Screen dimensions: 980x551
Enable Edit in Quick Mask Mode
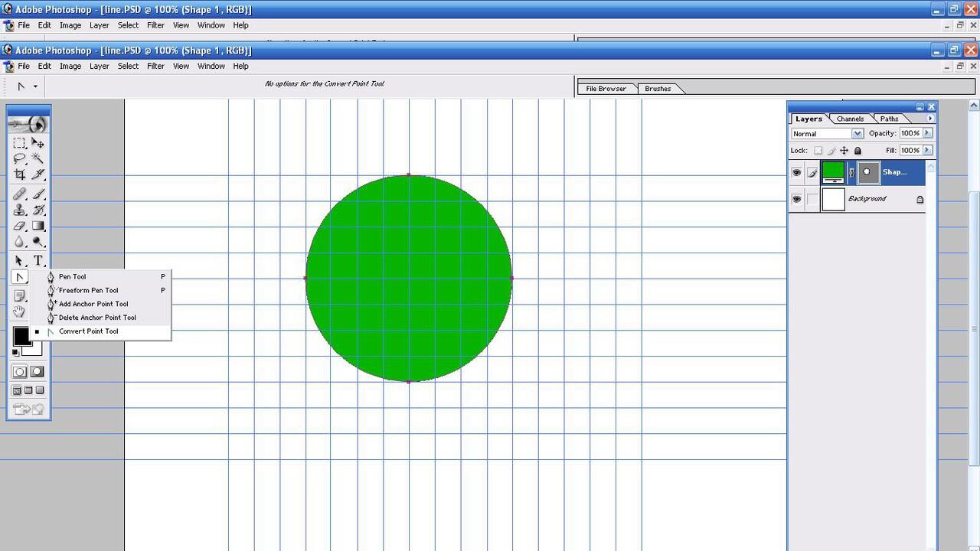[38, 371]
